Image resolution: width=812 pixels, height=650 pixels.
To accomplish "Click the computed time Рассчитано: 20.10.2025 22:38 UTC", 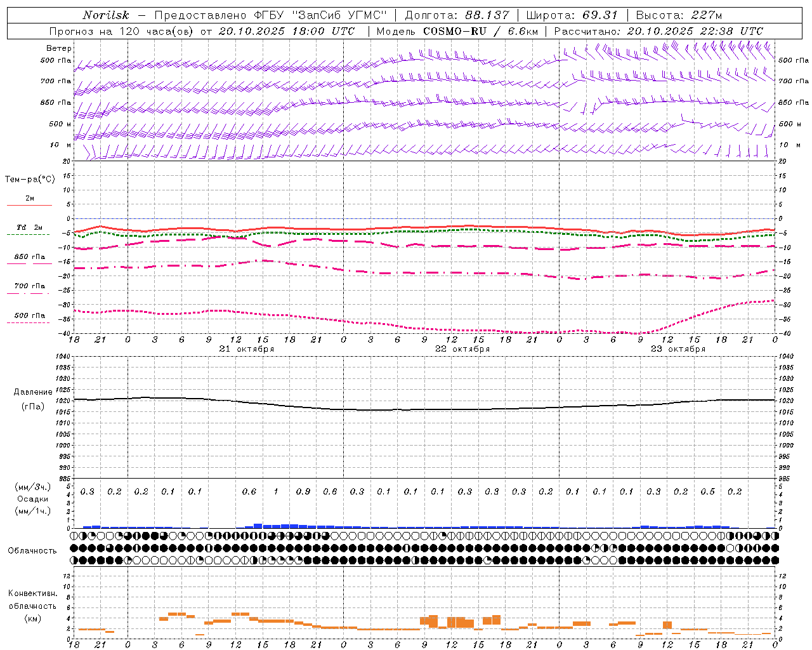I will pos(658,31).
